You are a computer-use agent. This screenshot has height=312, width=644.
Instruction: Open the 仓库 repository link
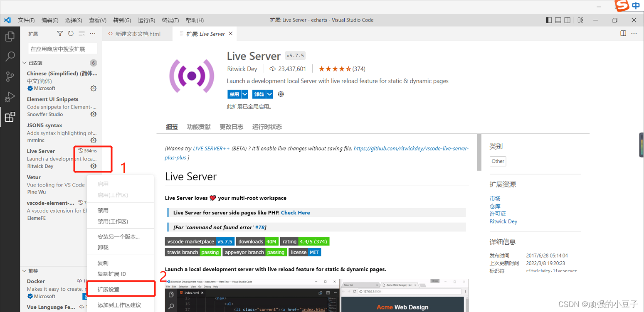coord(495,206)
